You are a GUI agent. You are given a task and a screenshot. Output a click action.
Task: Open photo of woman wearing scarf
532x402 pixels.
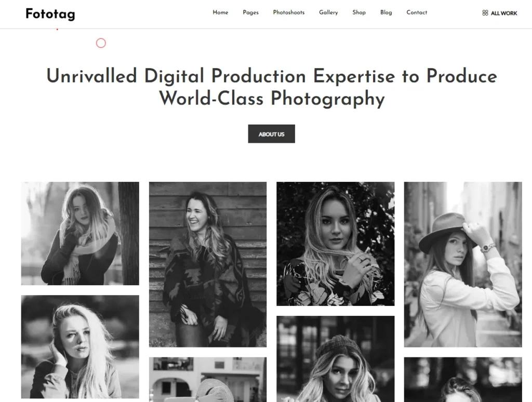[80, 233]
